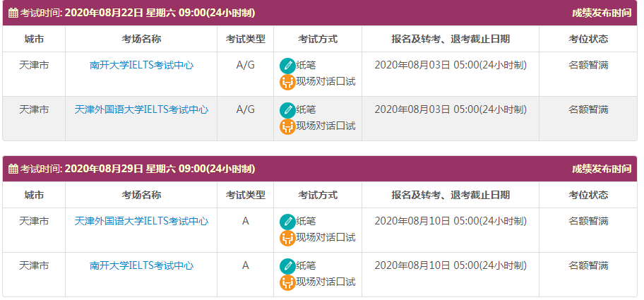This screenshot has height=300, width=644.
Task: Click calendar icon in August 29 exam header
Action: [x=13, y=169]
